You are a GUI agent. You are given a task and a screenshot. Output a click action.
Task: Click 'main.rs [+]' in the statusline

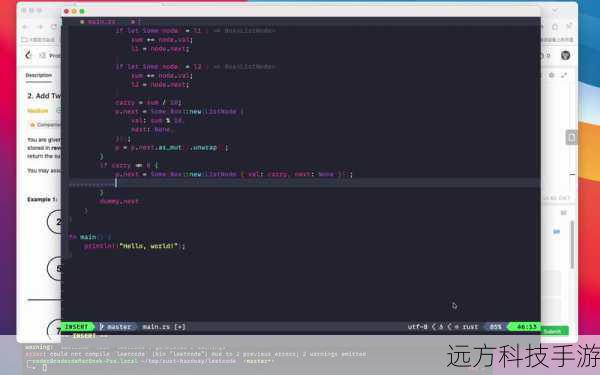tap(164, 327)
